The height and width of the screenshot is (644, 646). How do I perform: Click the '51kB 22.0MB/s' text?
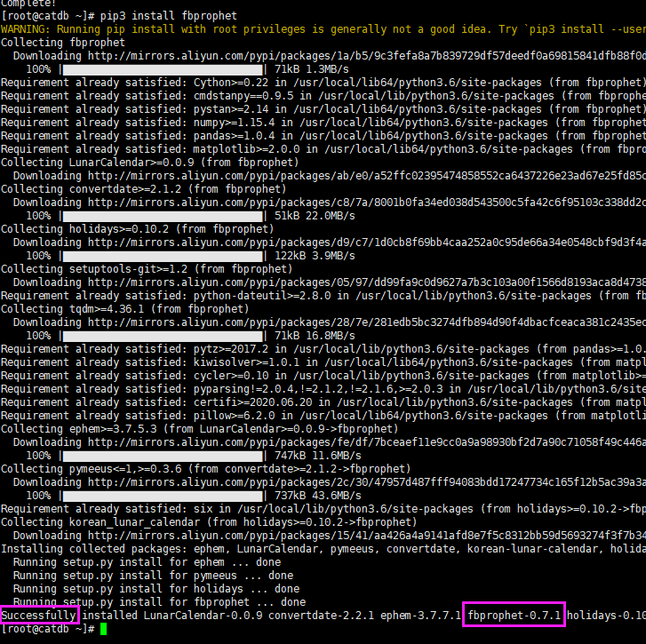click(x=315, y=216)
